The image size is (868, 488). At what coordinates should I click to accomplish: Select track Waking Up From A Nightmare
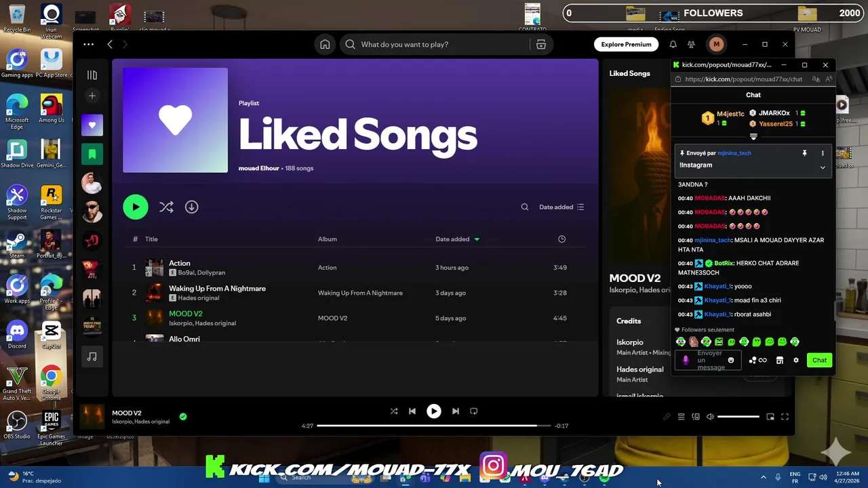coord(217,288)
